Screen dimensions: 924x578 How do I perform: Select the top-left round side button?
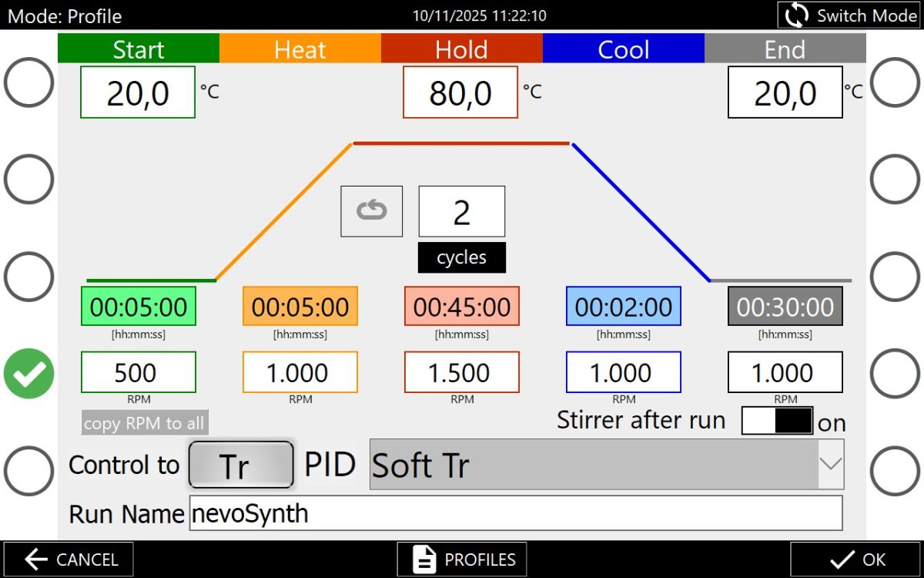pos(28,82)
